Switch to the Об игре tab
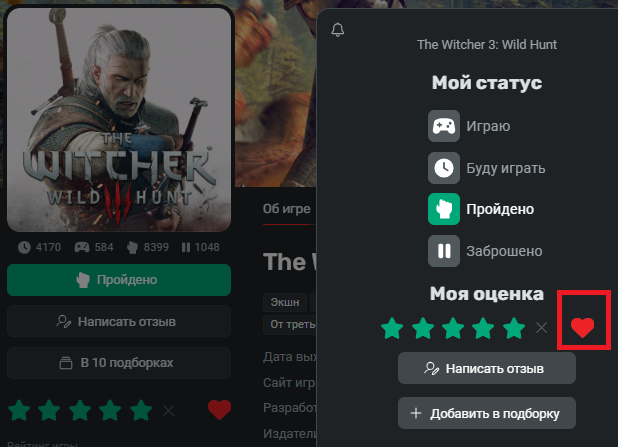Image resolution: width=618 pixels, height=447 pixels. click(287, 209)
